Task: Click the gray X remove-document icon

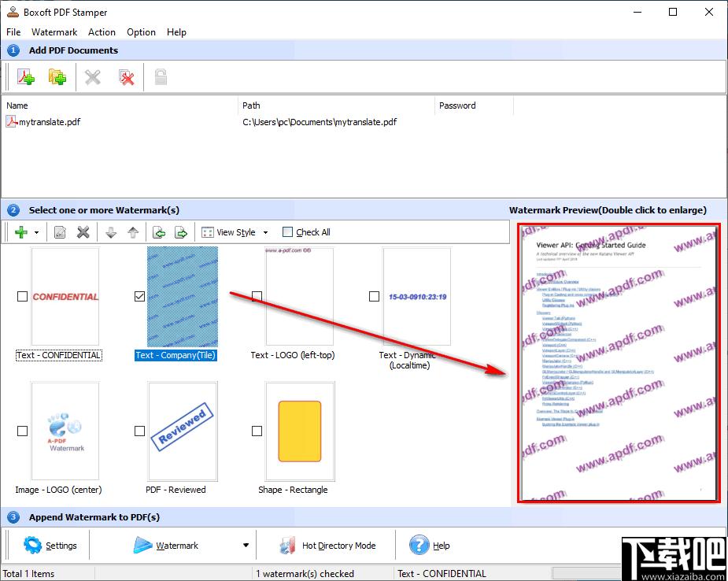Action: coord(92,77)
